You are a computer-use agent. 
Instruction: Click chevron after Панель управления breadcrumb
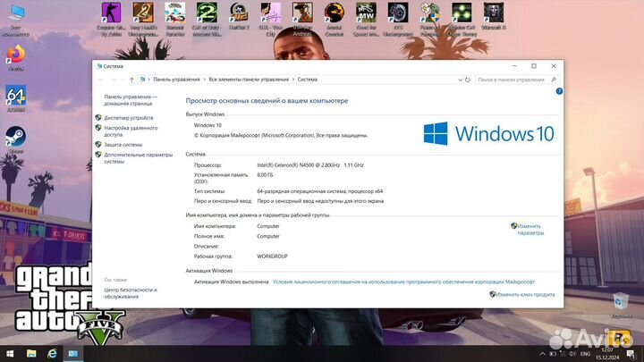(204, 80)
